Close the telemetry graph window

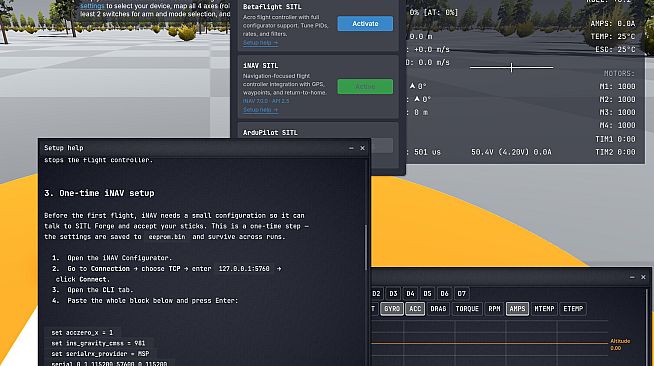click(643, 277)
